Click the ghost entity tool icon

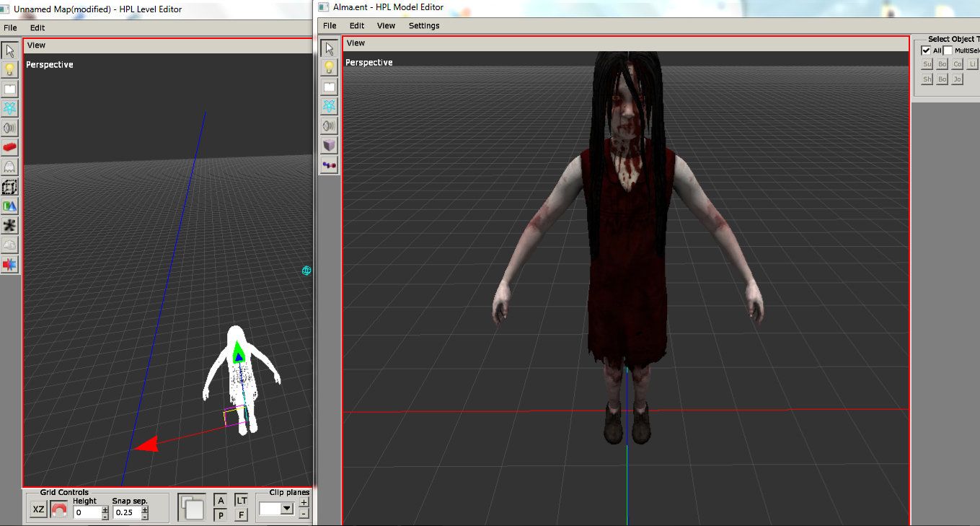(10, 167)
